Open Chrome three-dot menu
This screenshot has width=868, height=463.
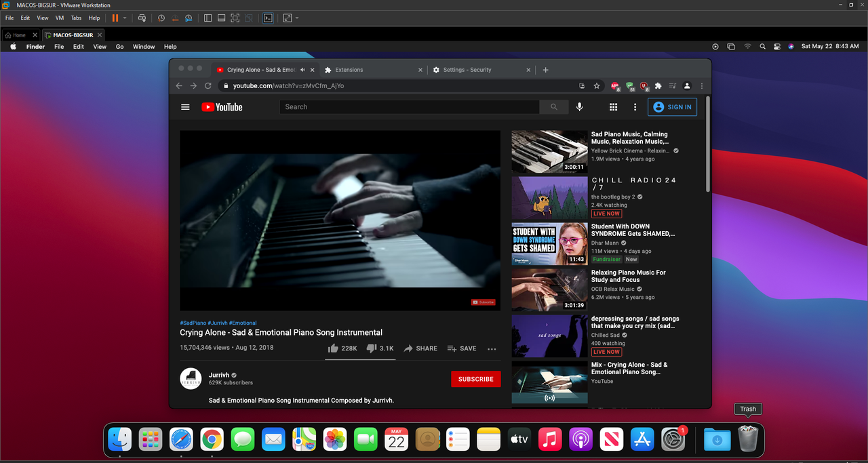pyautogui.click(x=702, y=86)
